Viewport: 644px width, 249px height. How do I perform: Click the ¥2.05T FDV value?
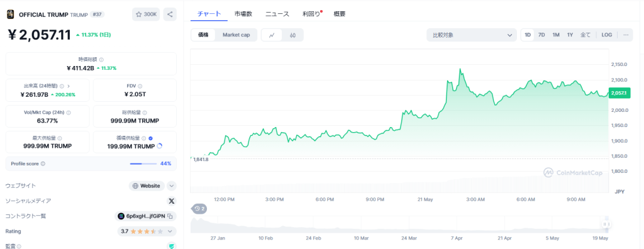click(x=135, y=94)
